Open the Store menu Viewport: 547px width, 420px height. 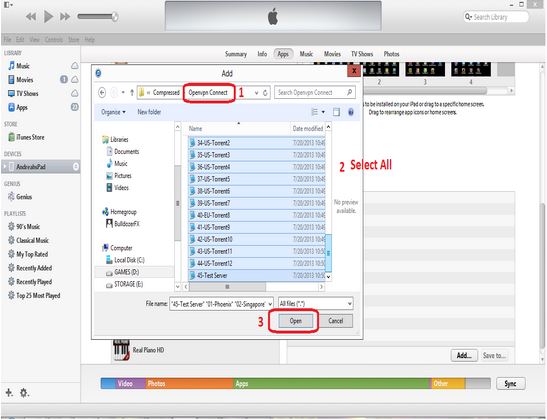(74, 39)
